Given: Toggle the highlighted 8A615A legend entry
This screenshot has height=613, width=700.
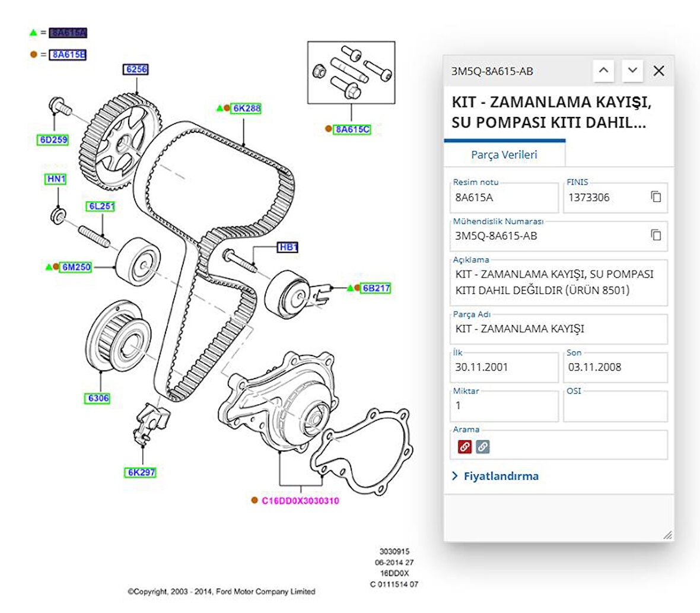Looking at the screenshot, I should [68, 33].
